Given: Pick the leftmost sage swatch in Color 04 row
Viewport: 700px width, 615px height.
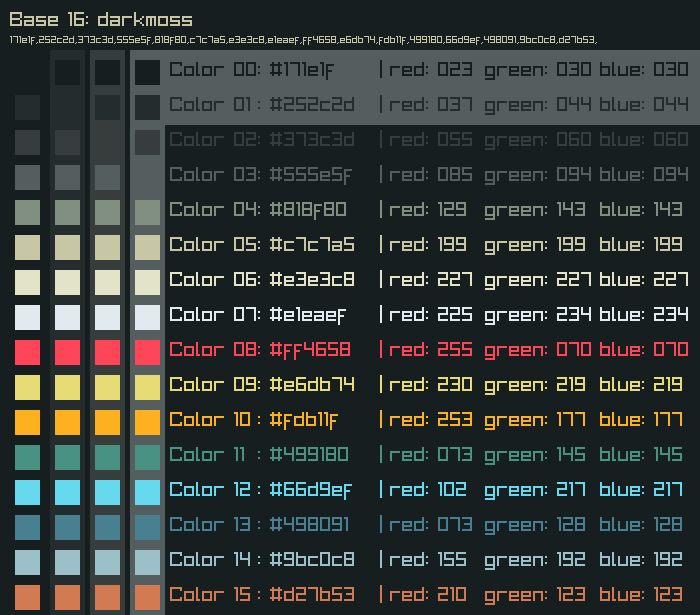Looking at the screenshot, I should [x=28, y=212].
